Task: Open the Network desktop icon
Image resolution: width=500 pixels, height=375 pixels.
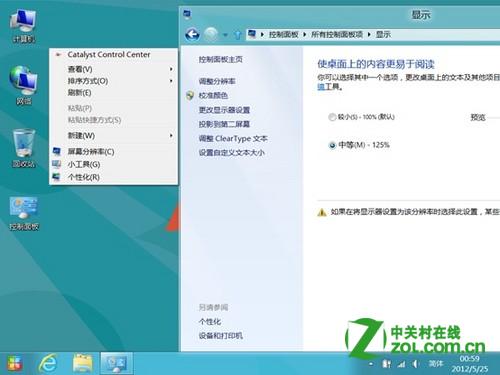Action: (23, 85)
